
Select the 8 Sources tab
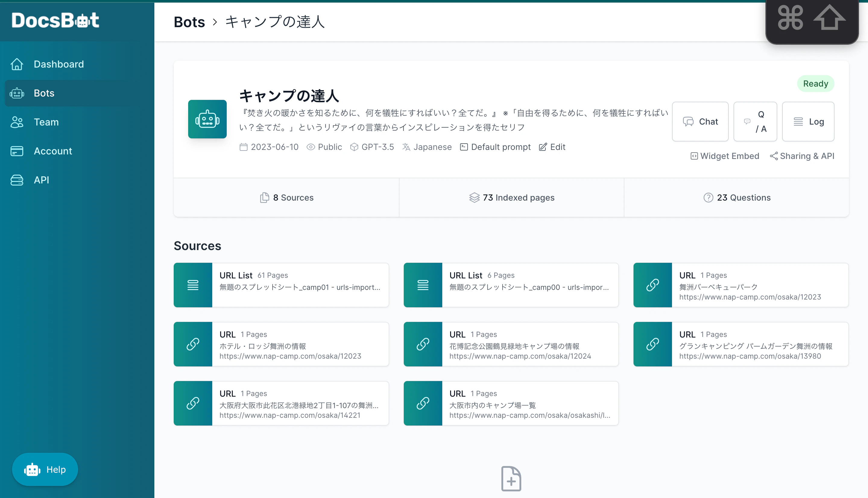(x=286, y=197)
